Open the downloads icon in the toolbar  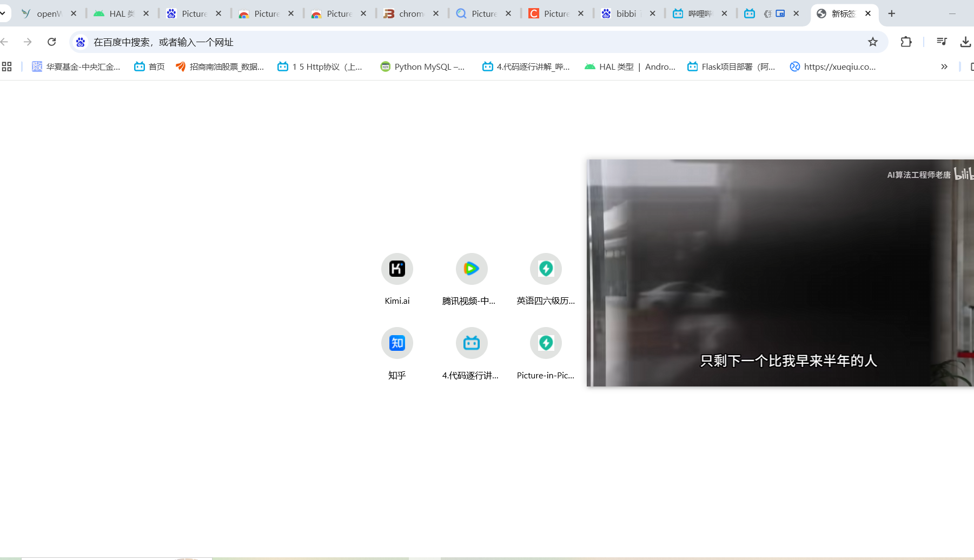coord(966,41)
